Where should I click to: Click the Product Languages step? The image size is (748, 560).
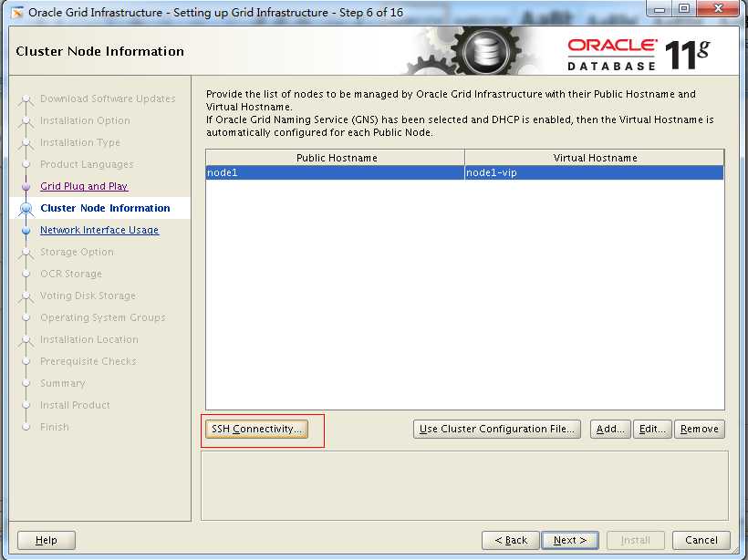pyautogui.click(x=87, y=164)
